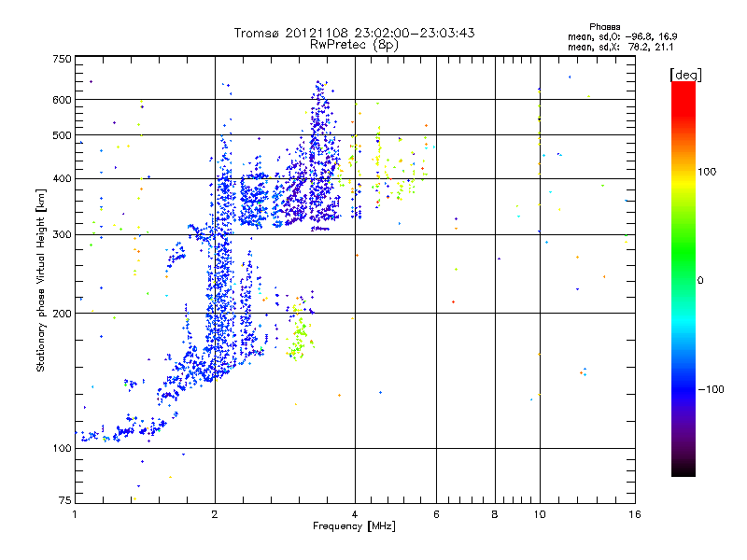The height and width of the screenshot is (560, 747).
Task: Click the '[deg]' colorbar unit label
Action: pos(685,76)
